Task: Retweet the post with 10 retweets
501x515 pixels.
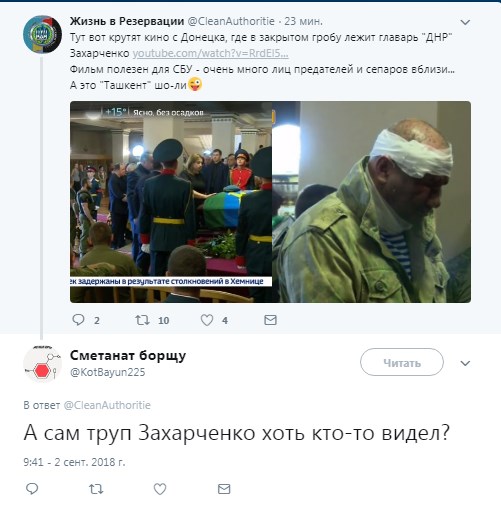Action: [x=142, y=320]
